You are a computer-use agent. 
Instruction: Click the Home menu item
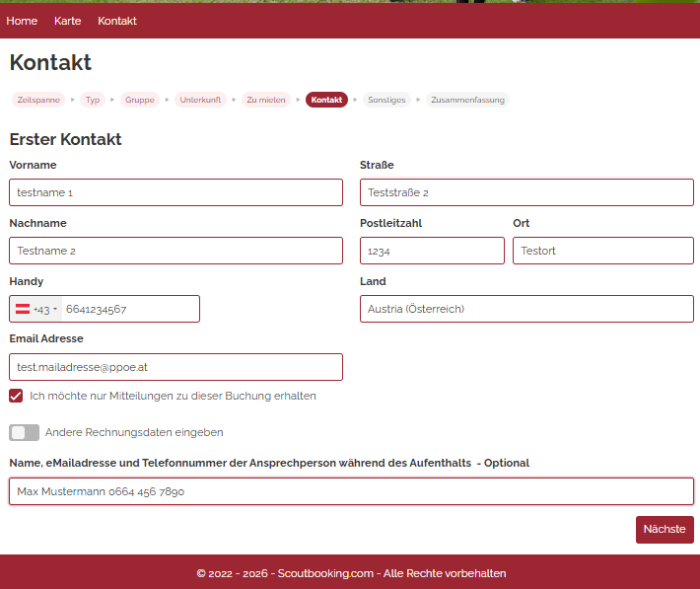22,21
